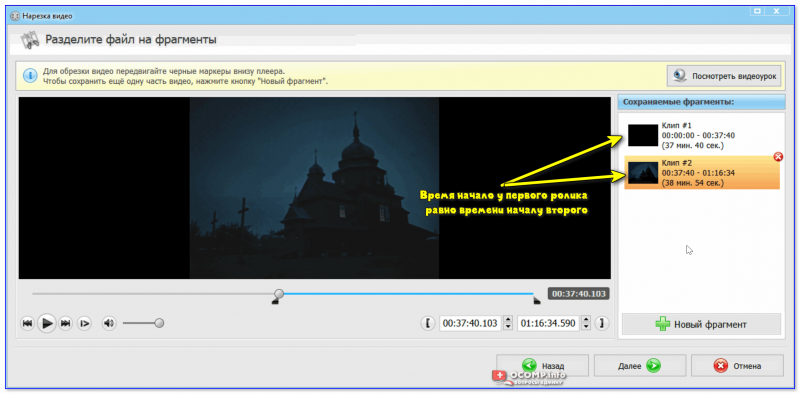Click the webcam icon on Посмотреть видеоурок
Screen dimensions: 800x394
(680, 76)
